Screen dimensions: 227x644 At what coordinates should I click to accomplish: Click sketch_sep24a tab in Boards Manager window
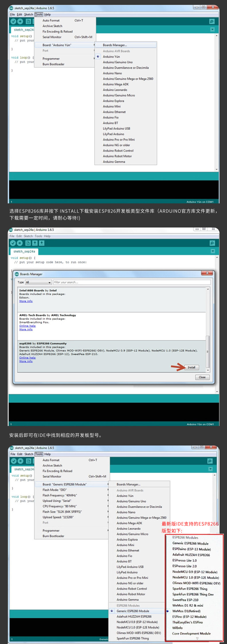click(24, 251)
